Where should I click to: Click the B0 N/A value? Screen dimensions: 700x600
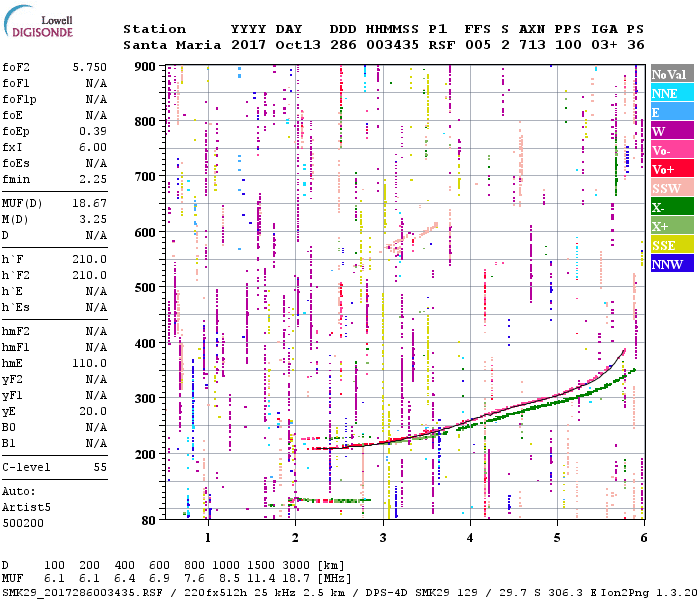pyautogui.click(x=96, y=427)
